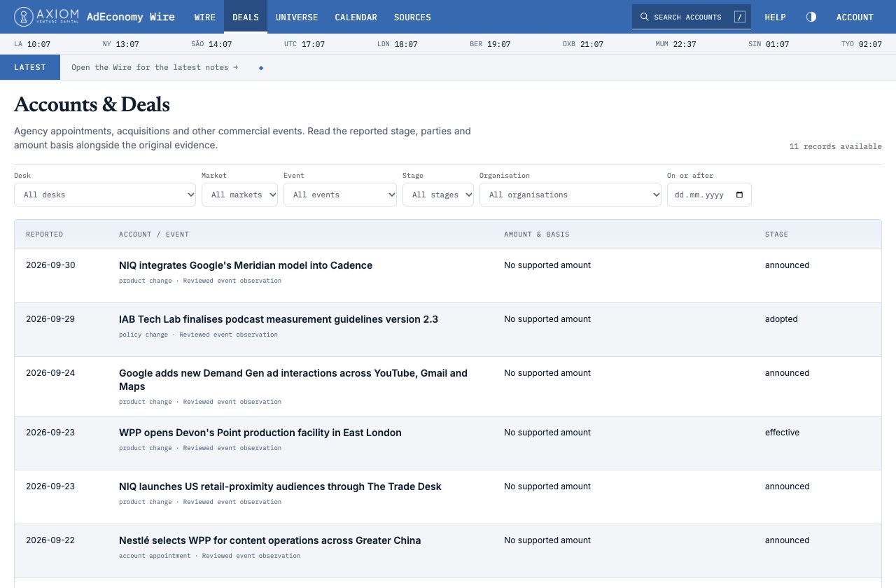Click the TYO 02:07 clock
Viewport: 896px width, 588px height.
pyautogui.click(x=862, y=44)
